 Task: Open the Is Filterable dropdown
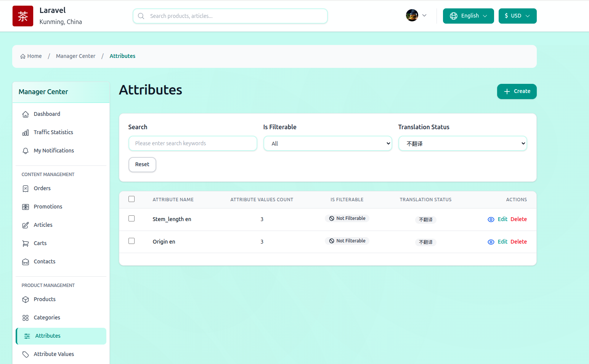[x=328, y=143]
